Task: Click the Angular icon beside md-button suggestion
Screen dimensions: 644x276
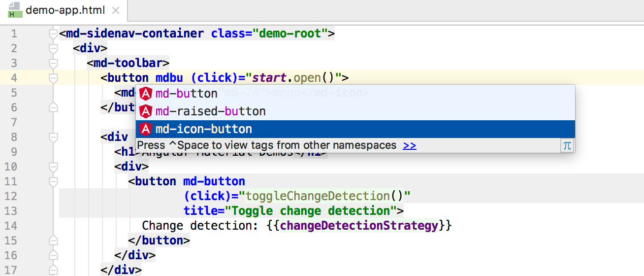Action: [146, 94]
